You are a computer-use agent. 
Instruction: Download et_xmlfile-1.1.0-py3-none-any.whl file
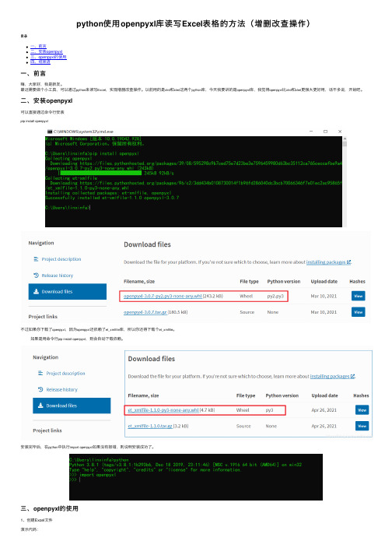[x=163, y=410]
